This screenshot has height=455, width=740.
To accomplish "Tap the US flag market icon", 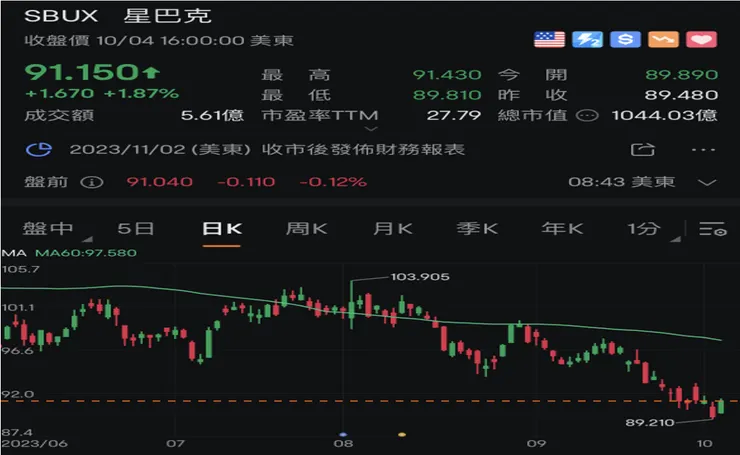I will click(549, 40).
